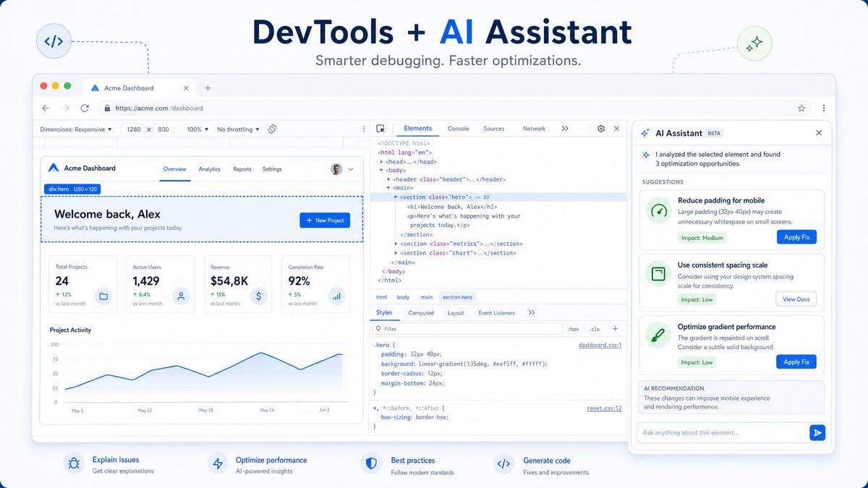The height and width of the screenshot is (488, 868).
Task: Open Analytics in the dashboard nav
Action: (209, 169)
